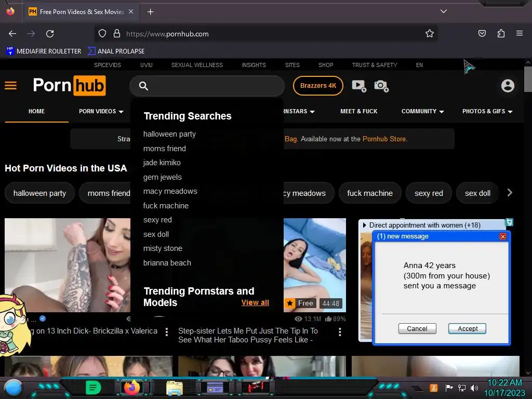Click the blue verified badge under first video

[43, 318]
